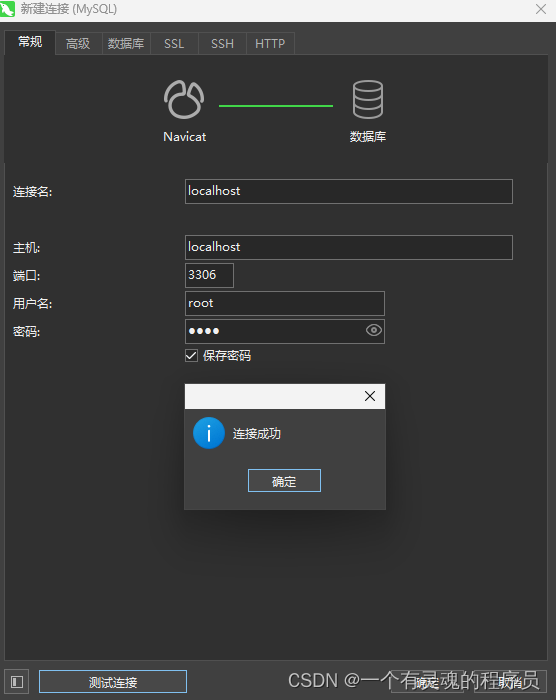Click the 连接名 input field
This screenshot has width=556, height=700.
pyautogui.click(x=349, y=192)
